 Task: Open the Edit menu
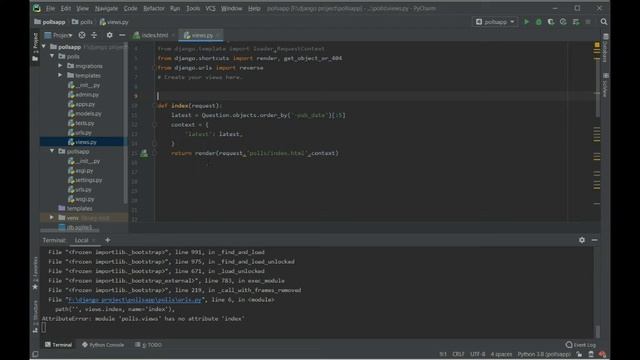coord(65,8)
